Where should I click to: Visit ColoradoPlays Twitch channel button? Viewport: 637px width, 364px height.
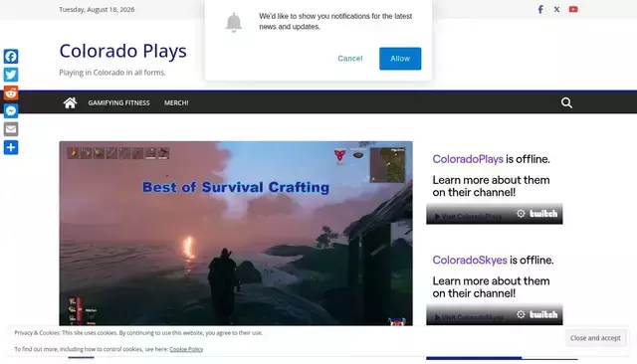click(x=469, y=216)
